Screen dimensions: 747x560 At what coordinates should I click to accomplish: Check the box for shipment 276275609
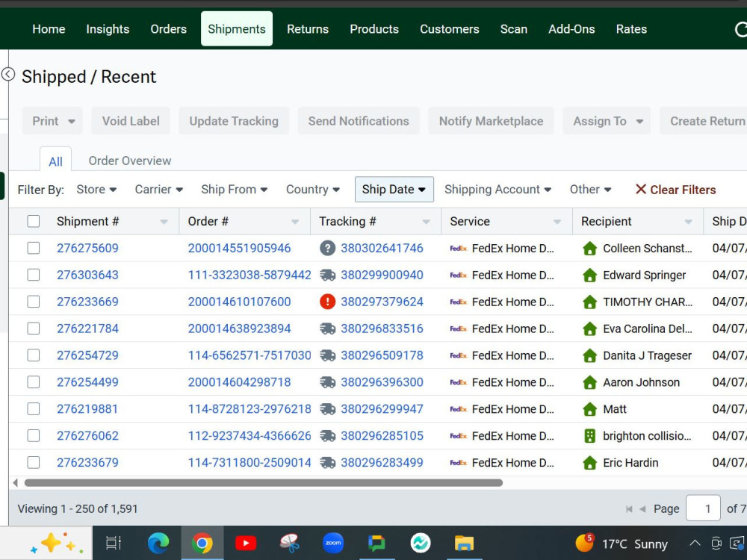coord(34,248)
